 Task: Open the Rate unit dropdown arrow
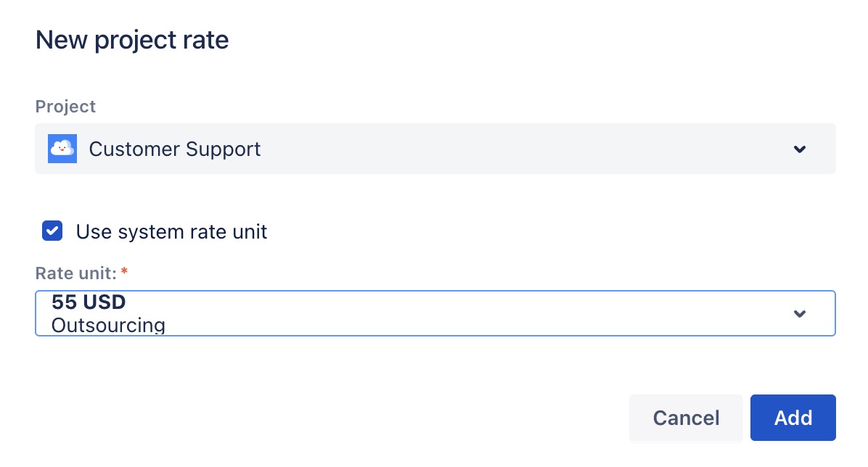pos(800,314)
